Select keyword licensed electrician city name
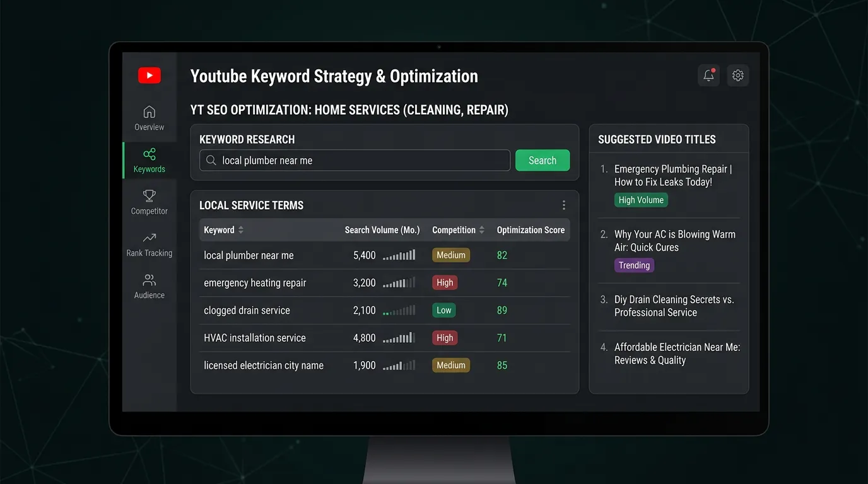This screenshot has height=484, width=868. click(264, 366)
